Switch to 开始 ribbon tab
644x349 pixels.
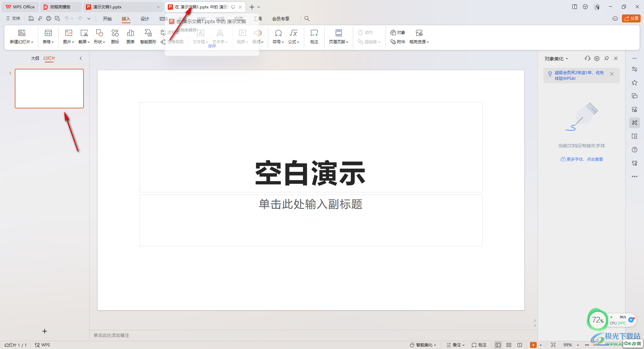(x=107, y=19)
